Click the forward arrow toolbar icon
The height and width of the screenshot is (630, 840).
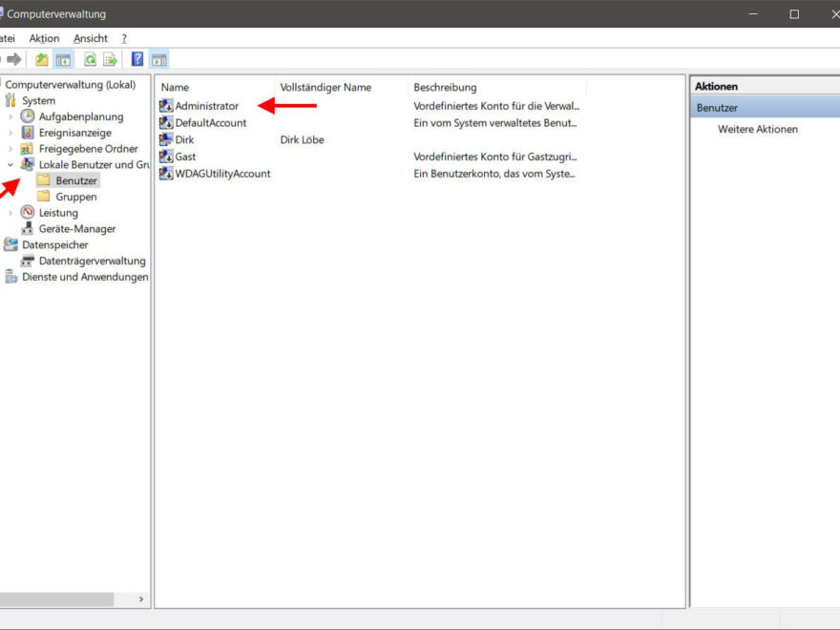[x=14, y=59]
